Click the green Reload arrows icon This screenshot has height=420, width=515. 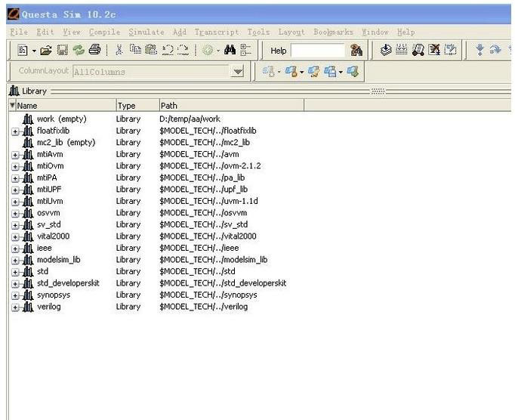click(79, 51)
